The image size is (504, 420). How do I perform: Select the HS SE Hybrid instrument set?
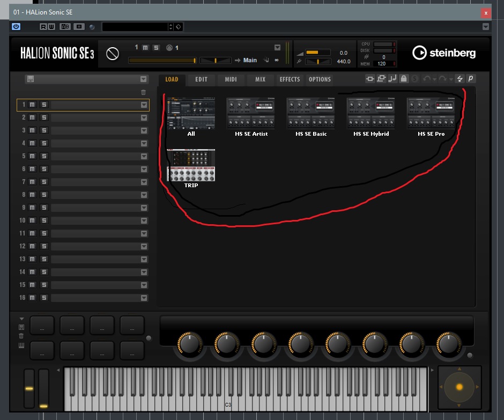(x=371, y=114)
